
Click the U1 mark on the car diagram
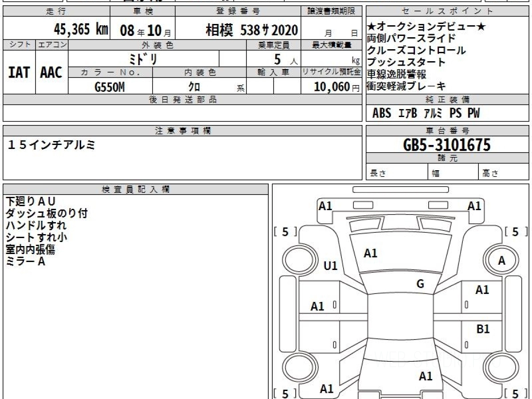point(331,266)
